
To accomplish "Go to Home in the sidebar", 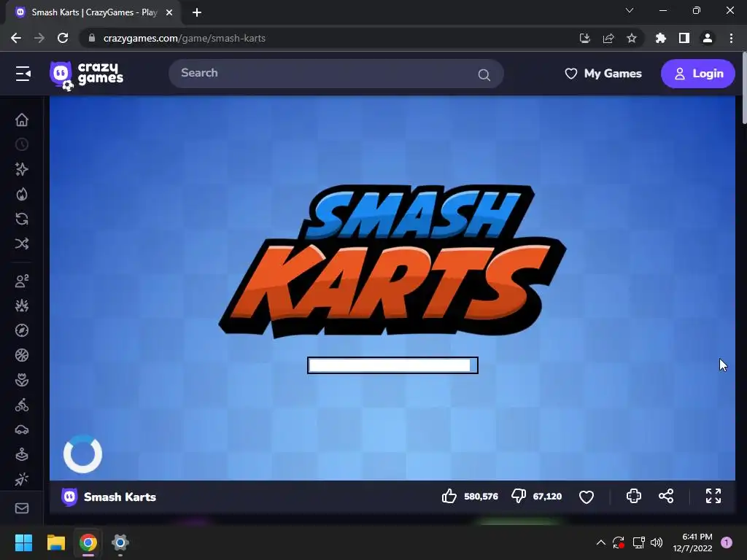I will click(x=22, y=120).
